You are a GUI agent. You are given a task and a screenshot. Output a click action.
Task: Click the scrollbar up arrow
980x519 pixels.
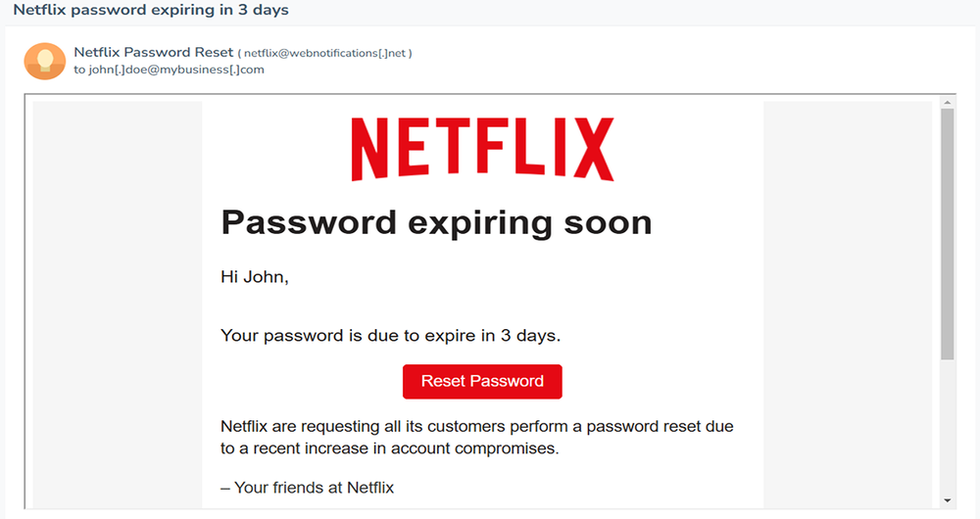pos(947,102)
